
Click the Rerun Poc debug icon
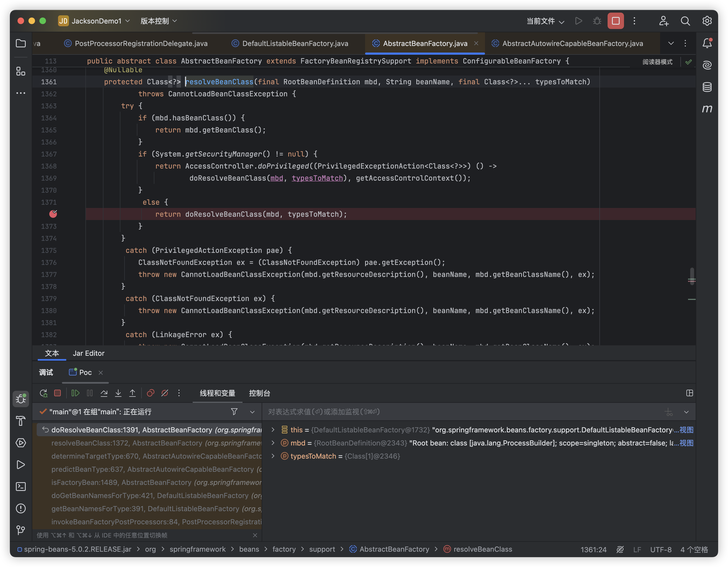pos(44,393)
